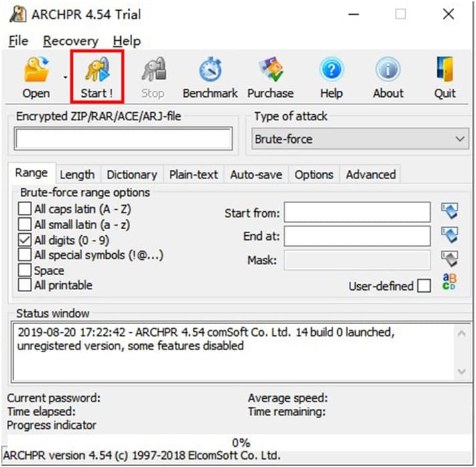Enable All special symbols checkbox
The width and height of the screenshot is (476, 467).
(x=25, y=255)
